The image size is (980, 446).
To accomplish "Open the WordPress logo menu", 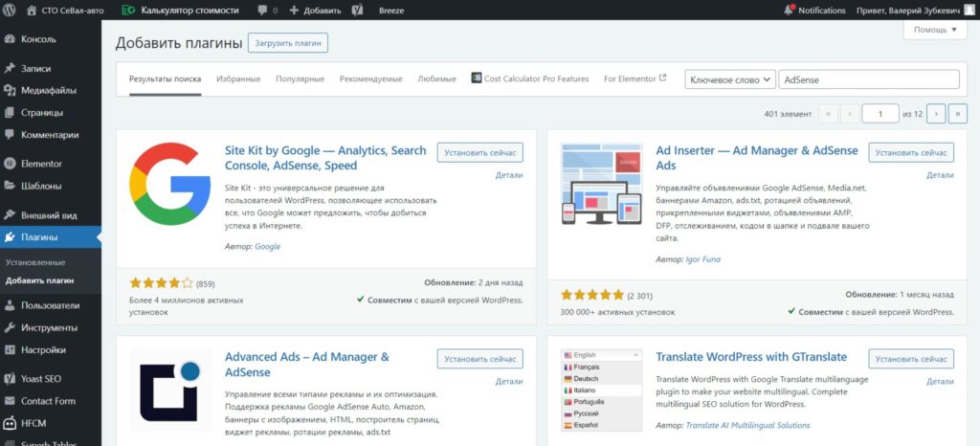I will [10, 10].
